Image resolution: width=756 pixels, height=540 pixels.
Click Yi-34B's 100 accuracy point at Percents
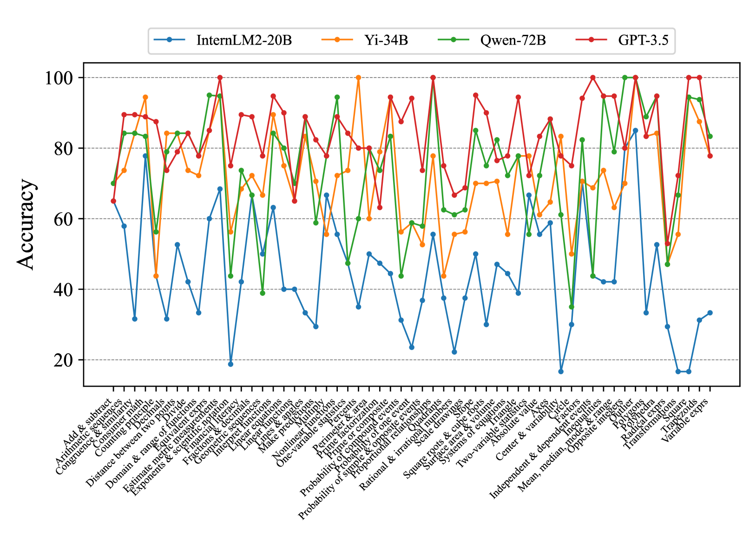pos(358,78)
